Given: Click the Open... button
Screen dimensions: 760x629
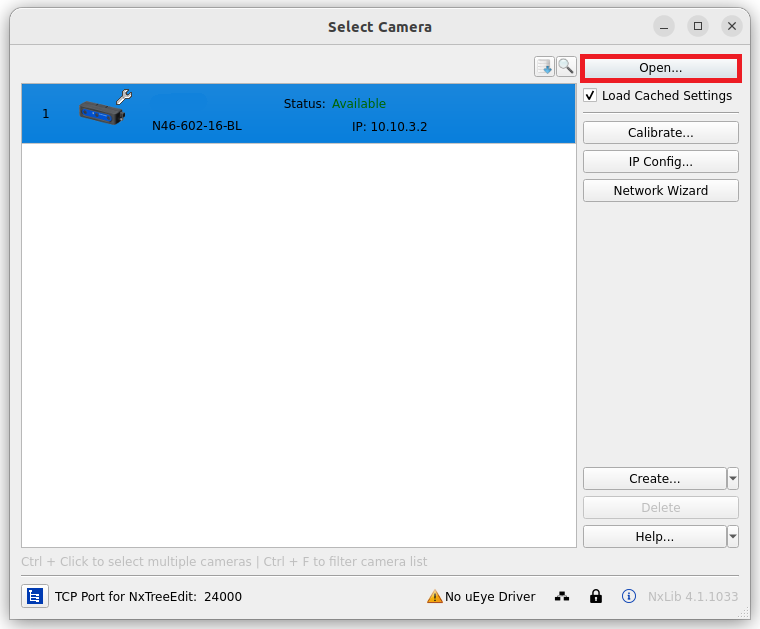Looking at the screenshot, I should point(661,68).
